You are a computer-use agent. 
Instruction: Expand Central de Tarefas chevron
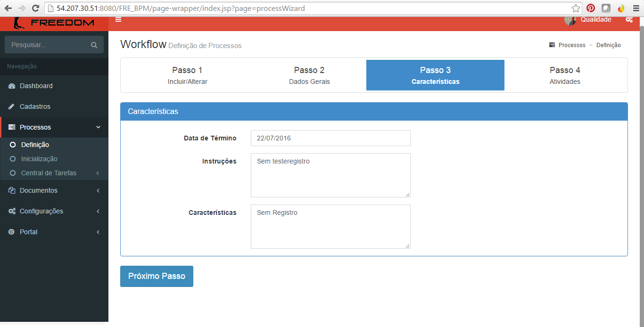98,173
